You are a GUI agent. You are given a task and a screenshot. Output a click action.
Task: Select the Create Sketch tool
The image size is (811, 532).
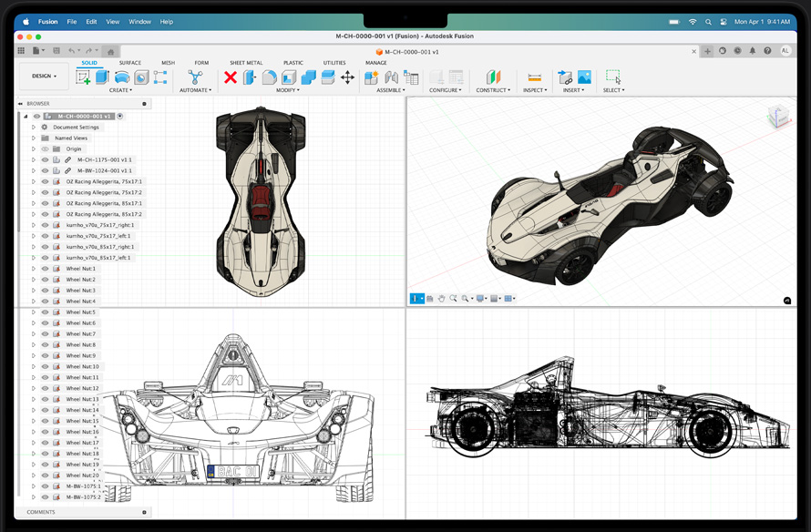(x=81, y=77)
